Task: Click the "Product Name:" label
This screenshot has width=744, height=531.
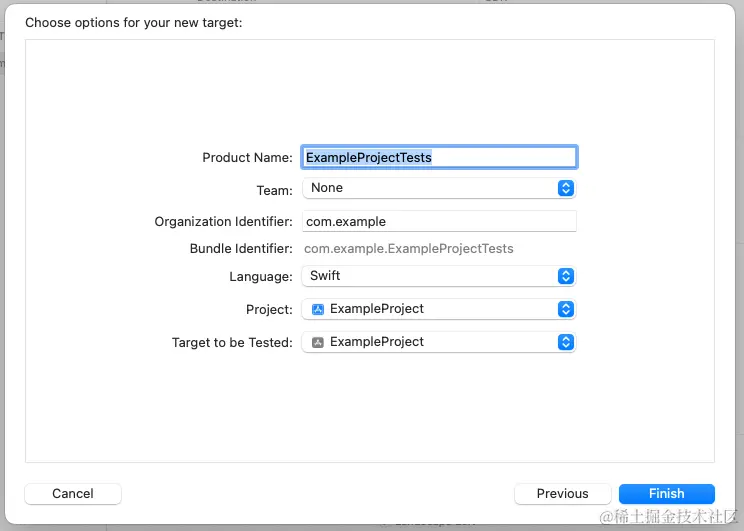Action: pos(247,158)
